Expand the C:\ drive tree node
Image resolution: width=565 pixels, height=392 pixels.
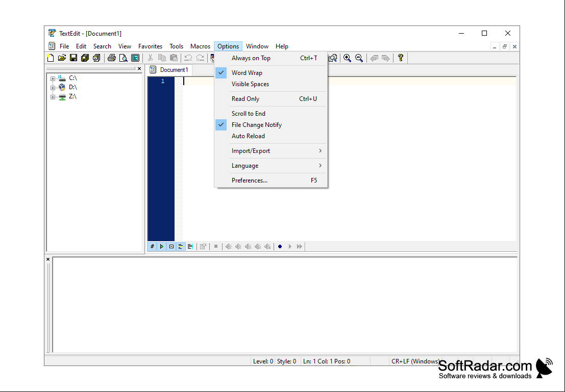[53, 79]
